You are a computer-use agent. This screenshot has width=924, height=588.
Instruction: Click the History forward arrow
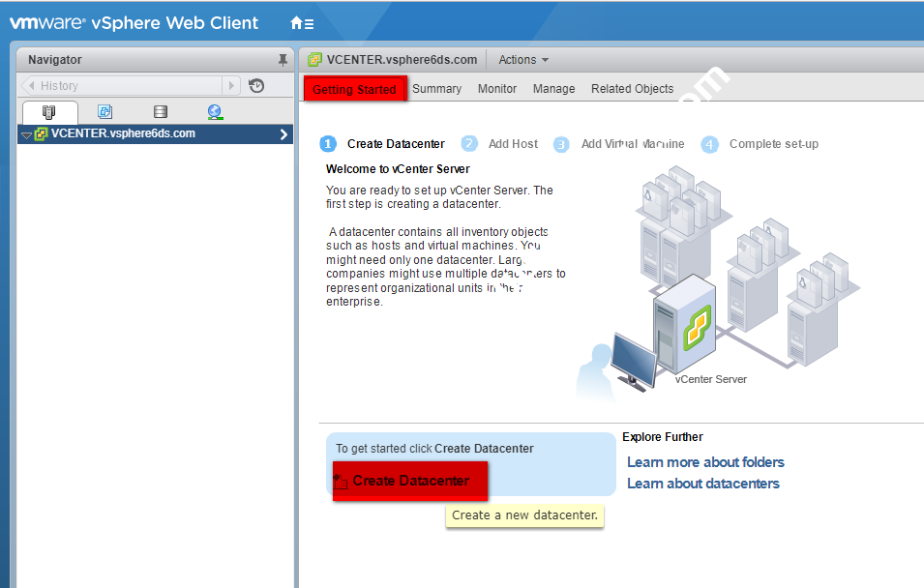coord(231,86)
